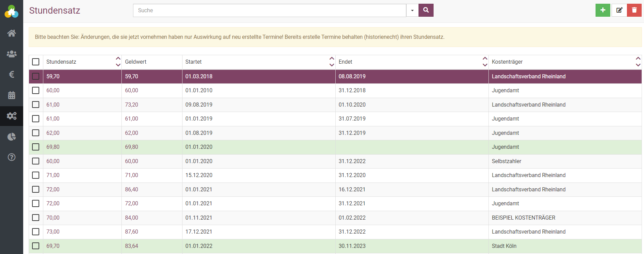Open the calendar from the sidebar
644x254 pixels.
12,95
